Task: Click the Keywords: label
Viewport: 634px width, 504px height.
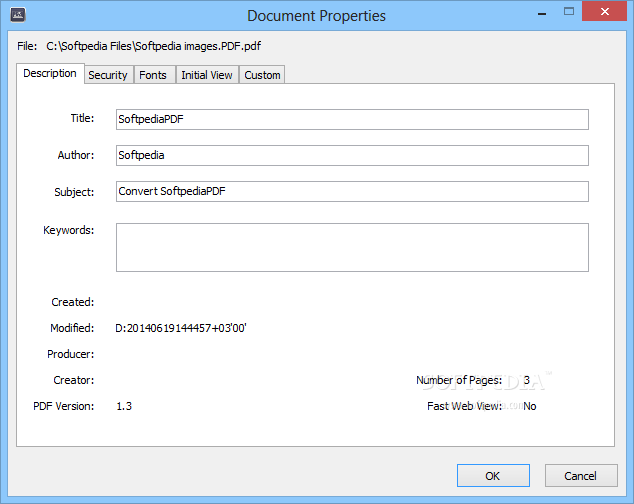Action: tap(68, 230)
